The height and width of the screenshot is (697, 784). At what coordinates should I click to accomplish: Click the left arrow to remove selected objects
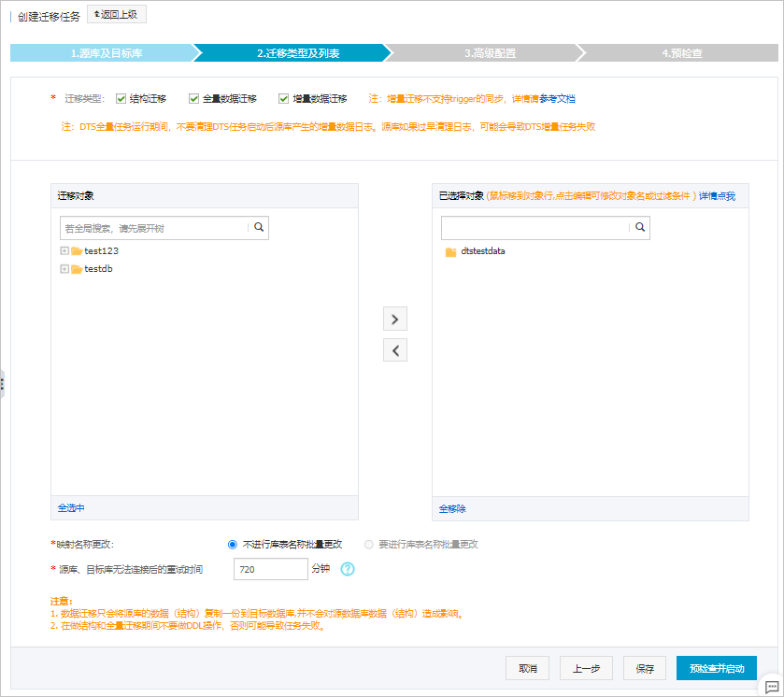click(394, 349)
